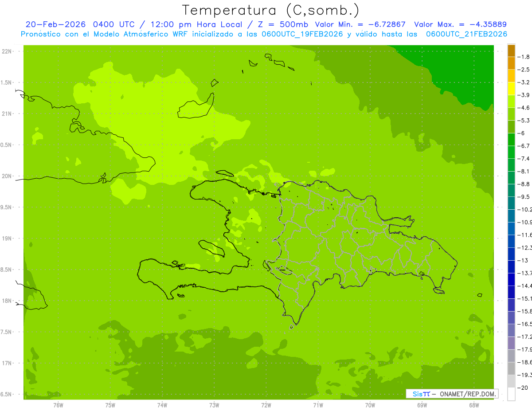Image resolution: width=532 pixels, height=411 pixels.
Task: Click the -9.5 colorbar value
Action: tap(523, 197)
